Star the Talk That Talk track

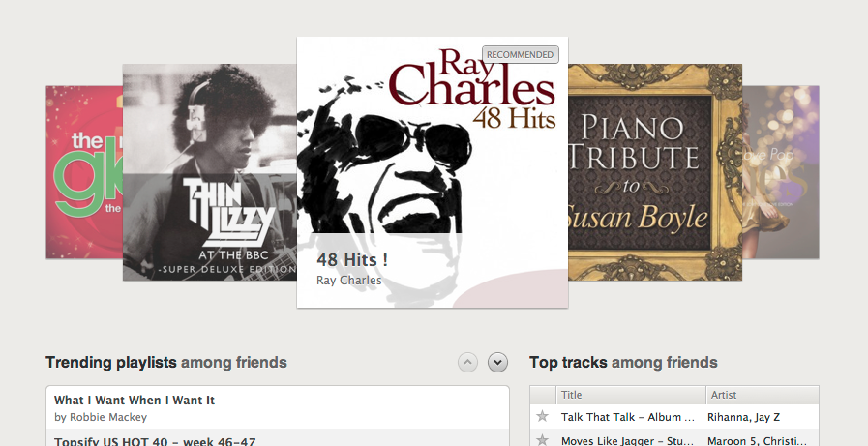(x=543, y=417)
